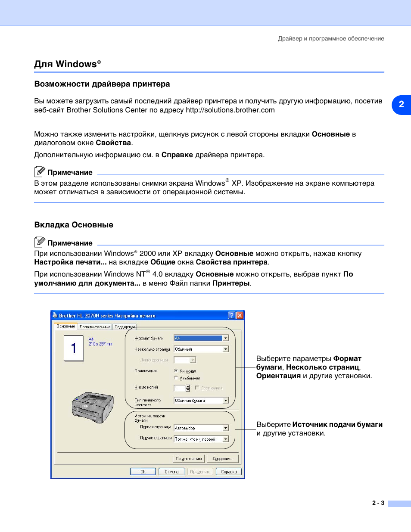The image size is (411, 532).
Task: Click the Число копий input field
Action: tap(179, 388)
